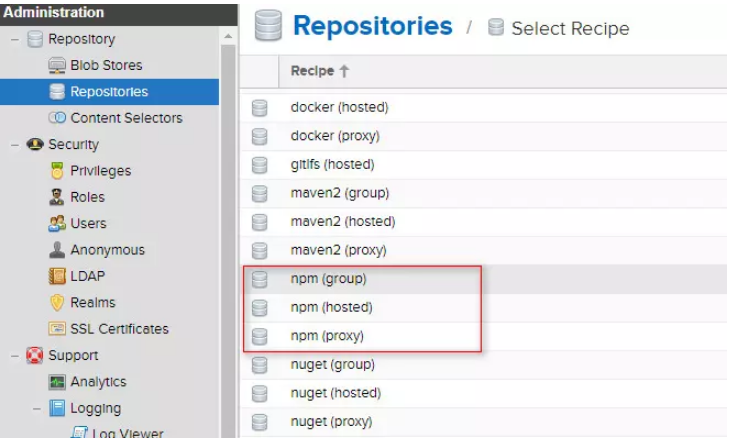Click the Blob Stores icon in sidebar

[57, 65]
